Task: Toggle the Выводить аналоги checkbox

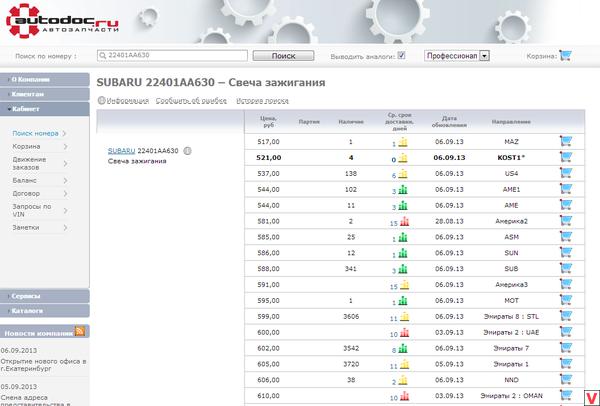Action: (401, 55)
